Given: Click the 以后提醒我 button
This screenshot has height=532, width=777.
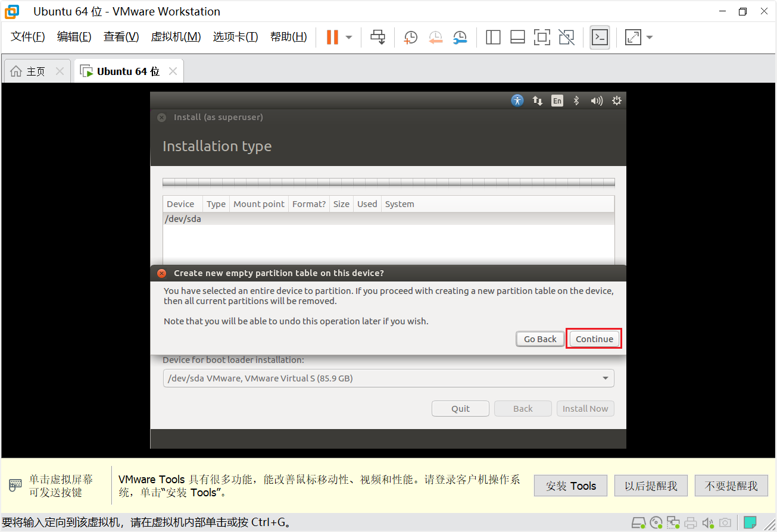Looking at the screenshot, I should (651, 486).
